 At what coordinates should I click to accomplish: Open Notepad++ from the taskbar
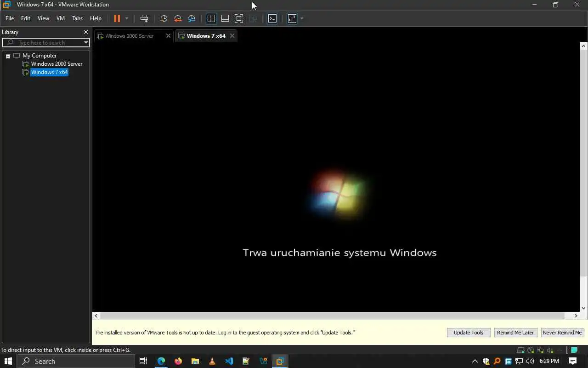tap(246, 361)
